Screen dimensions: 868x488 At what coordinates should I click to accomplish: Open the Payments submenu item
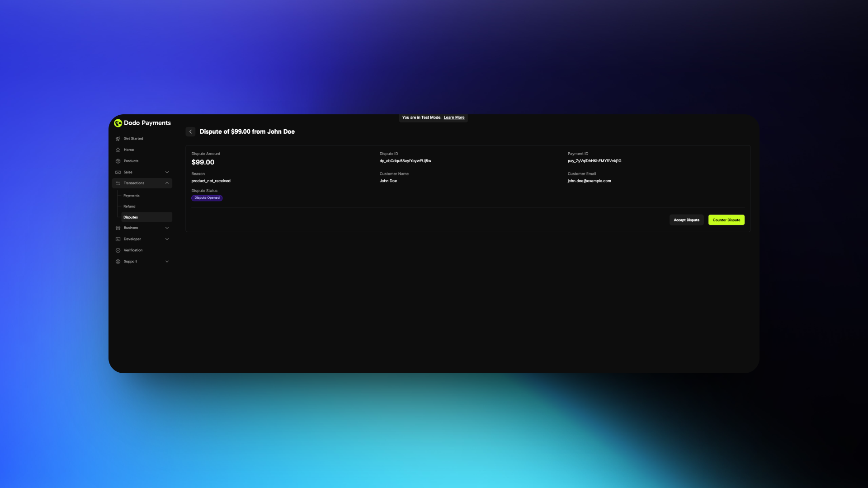click(132, 196)
